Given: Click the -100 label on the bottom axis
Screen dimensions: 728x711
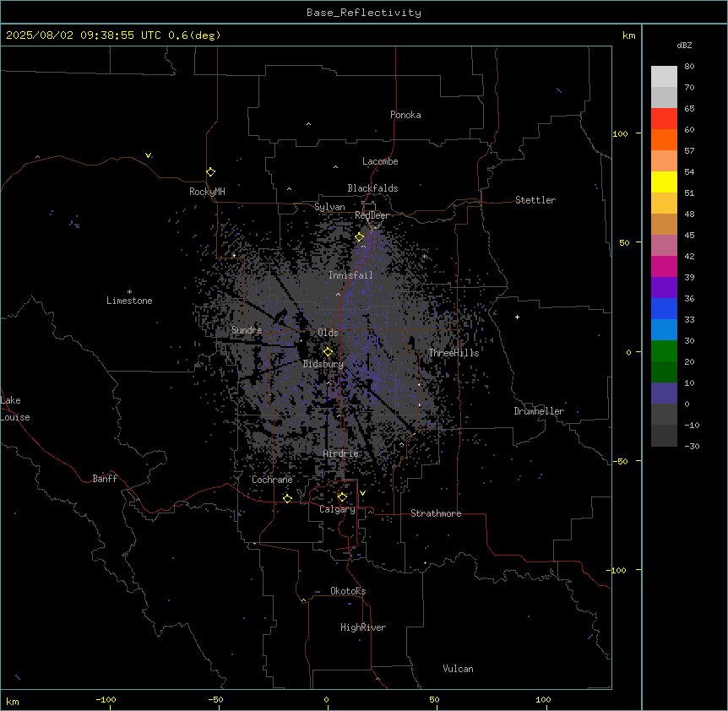Looking at the screenshot, I should [x=106, y=699].
